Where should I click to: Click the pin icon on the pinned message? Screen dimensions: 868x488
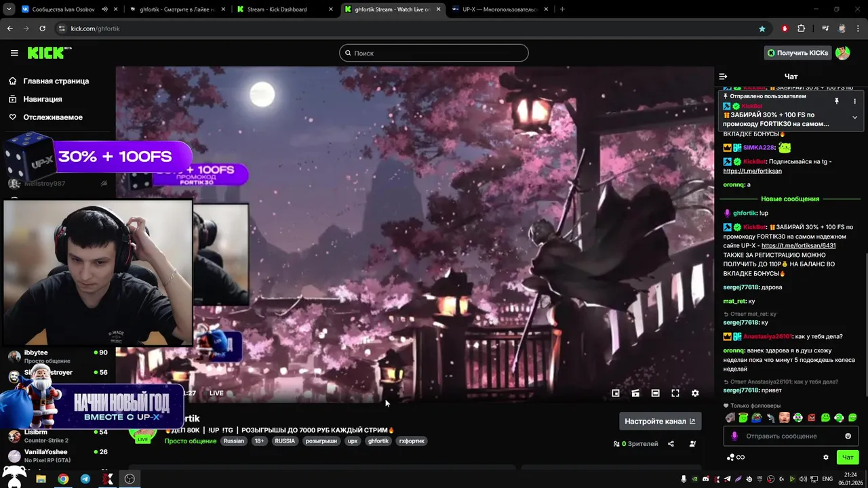click(837, 101)
